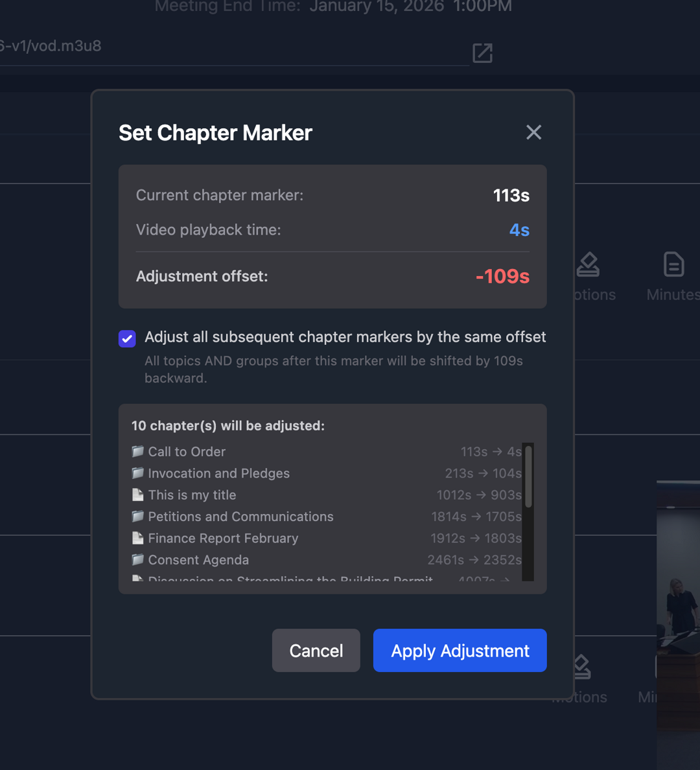Click the Apply Adjustment button
This screenshot has width=700, height=770.
[x=460, y=650]
